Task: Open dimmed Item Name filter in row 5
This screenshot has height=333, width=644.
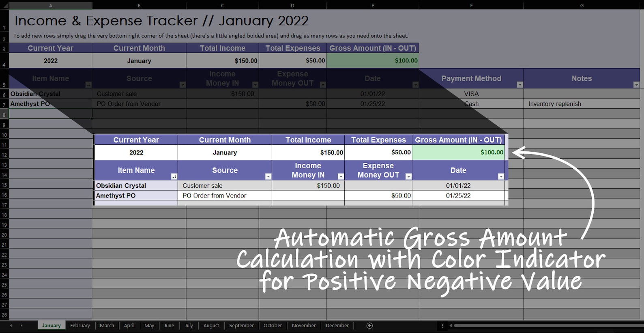Action: (88, 85)
